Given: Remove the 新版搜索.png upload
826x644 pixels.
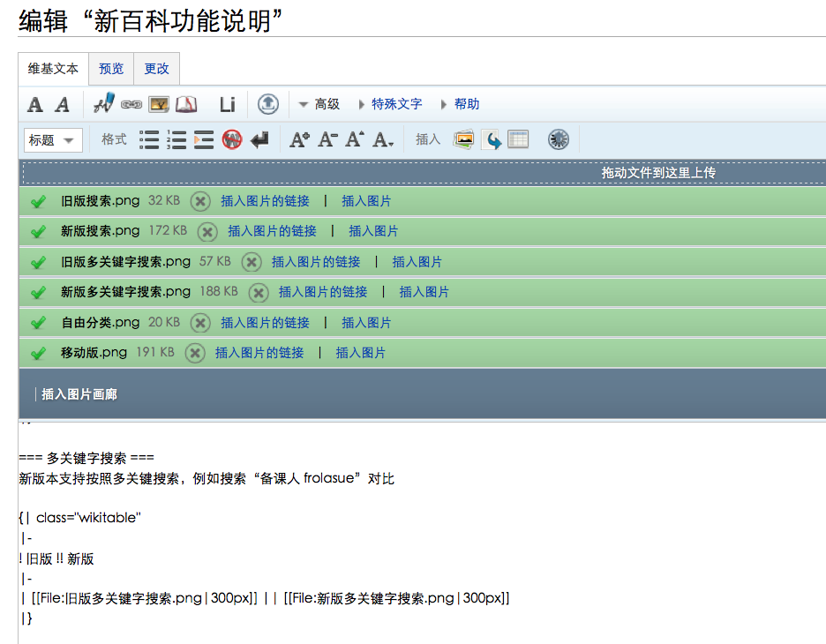Looking at the screenshot, I should click(206, 231).
